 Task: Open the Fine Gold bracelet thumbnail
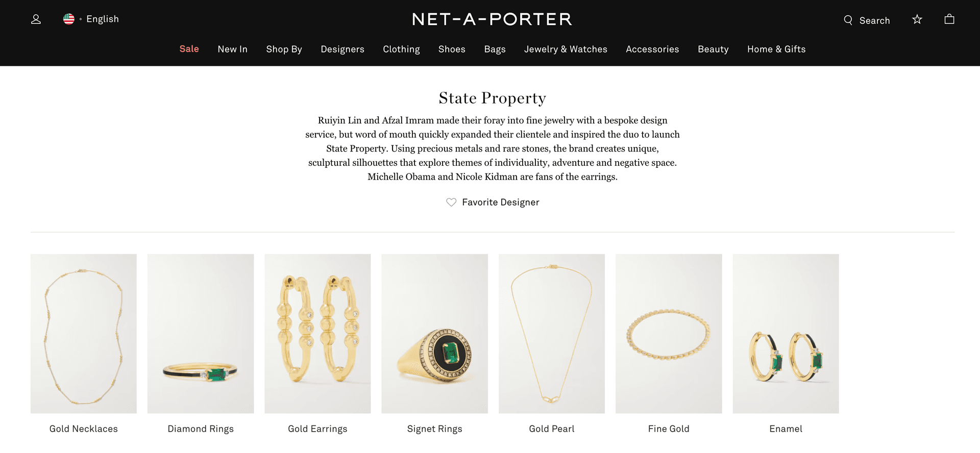pos(669,334)
